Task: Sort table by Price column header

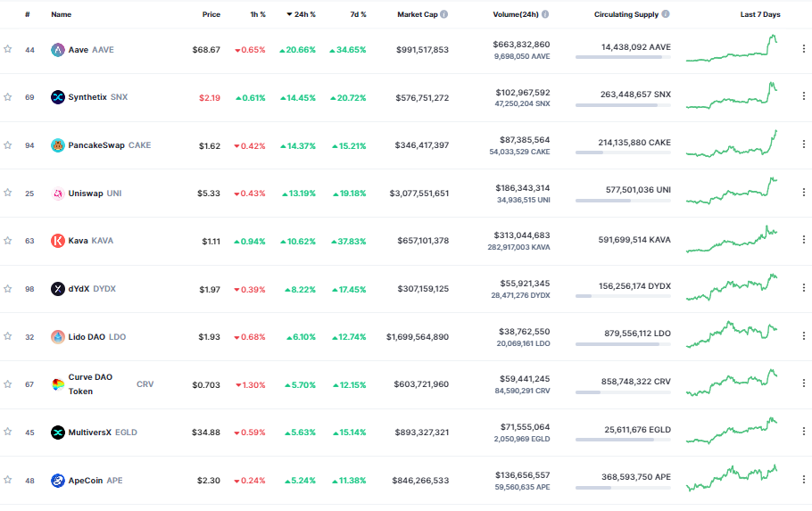Action: (x=211, y=15)
